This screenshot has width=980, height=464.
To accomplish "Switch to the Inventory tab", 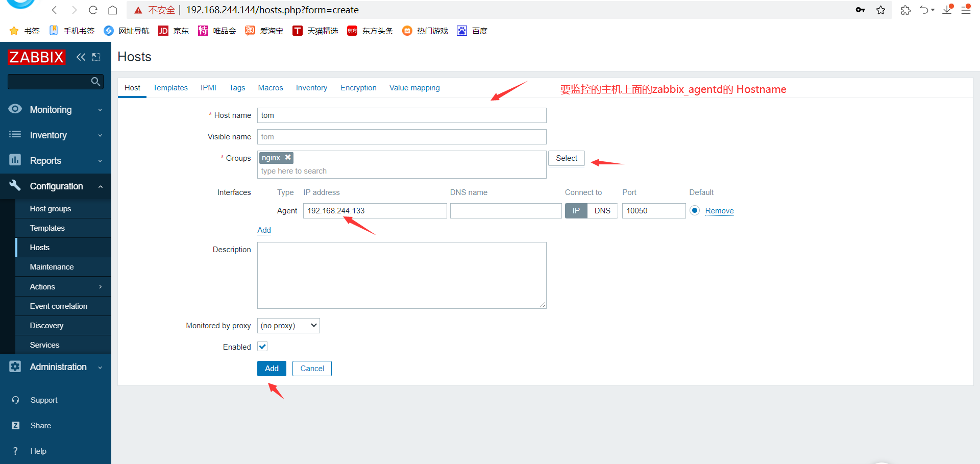I will [311, 88].
